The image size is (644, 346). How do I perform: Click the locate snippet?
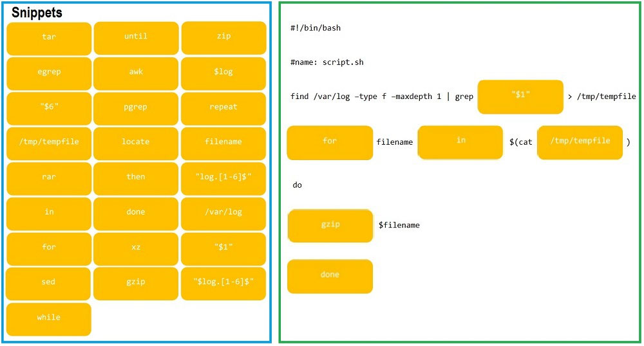136,143
